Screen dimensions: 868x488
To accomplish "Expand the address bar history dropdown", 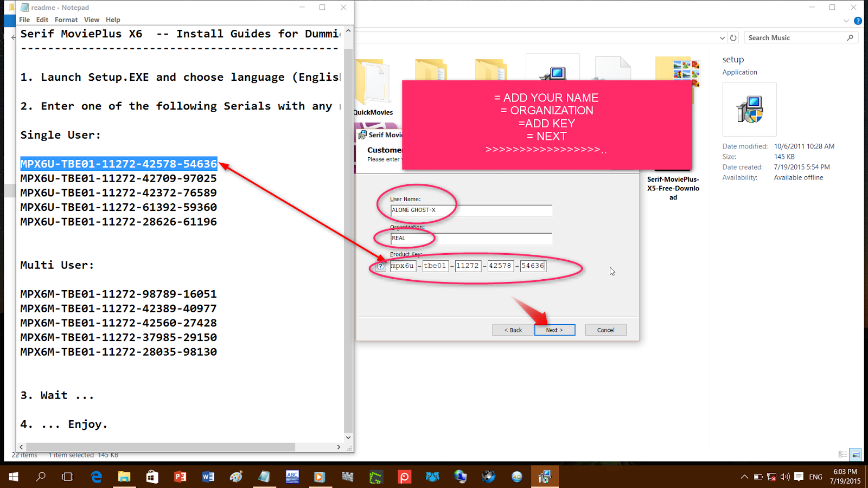I will click(722, 38).
